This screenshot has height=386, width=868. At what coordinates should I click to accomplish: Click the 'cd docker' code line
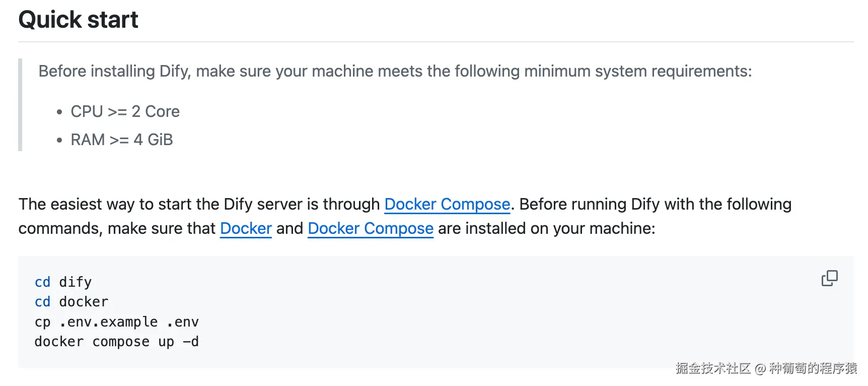click(71, 302)
